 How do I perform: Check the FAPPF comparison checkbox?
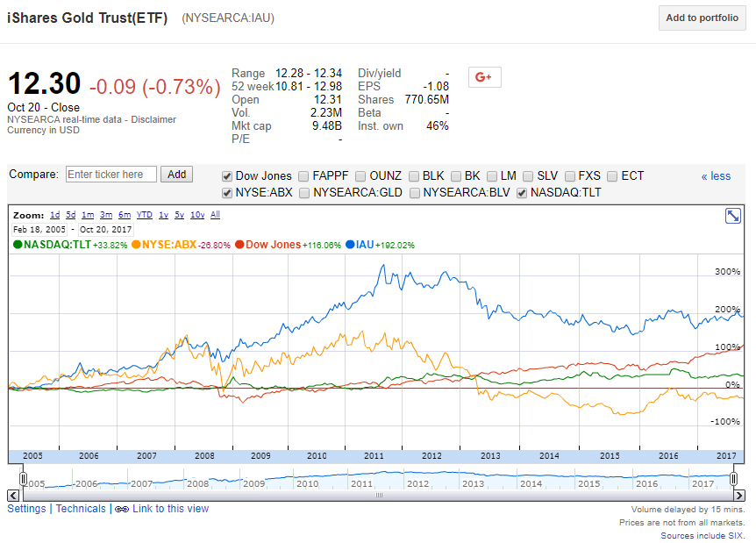(303, 176)
